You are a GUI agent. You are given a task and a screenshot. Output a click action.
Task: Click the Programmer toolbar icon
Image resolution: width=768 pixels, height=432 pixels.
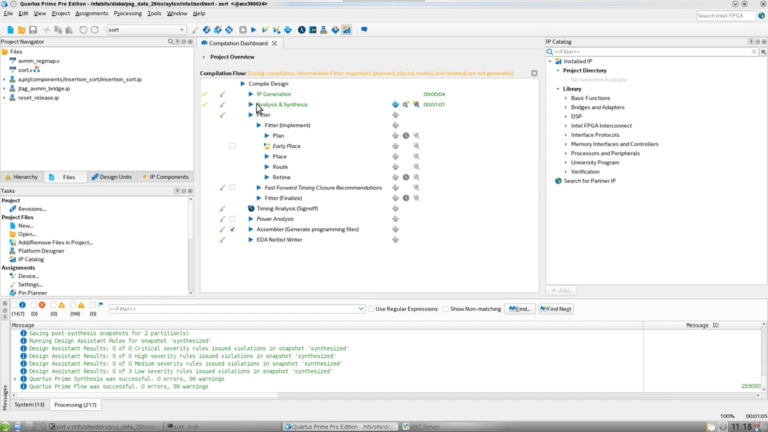[x=336, y=30]
